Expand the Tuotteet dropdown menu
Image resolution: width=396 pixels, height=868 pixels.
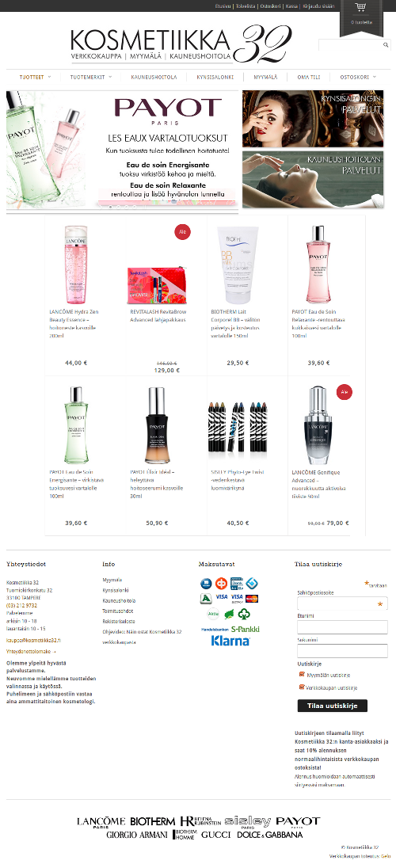pyautogui.click(x=36, y=77)
